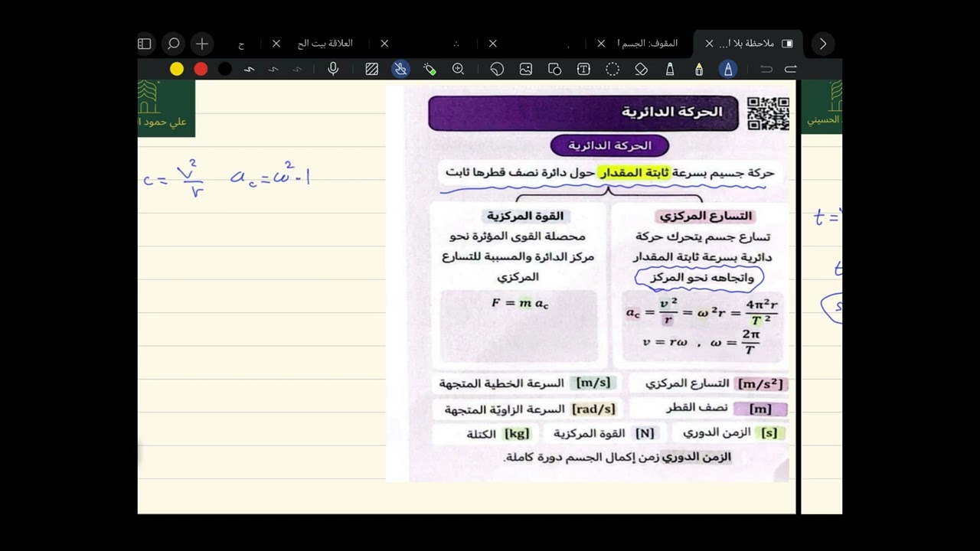
Task: Click the '[m/s]' unit label
Action: coord(593,383)
